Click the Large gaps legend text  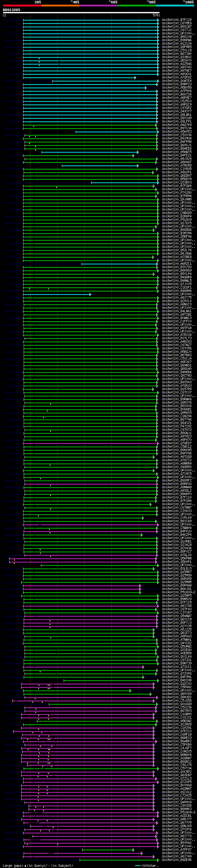(38, 865)
